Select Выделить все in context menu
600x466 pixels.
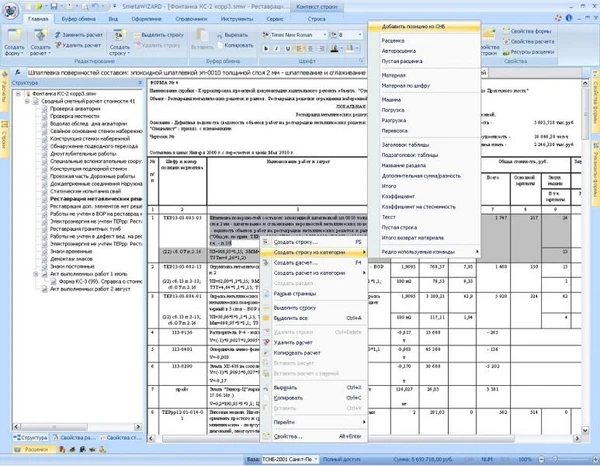[314, 318]
